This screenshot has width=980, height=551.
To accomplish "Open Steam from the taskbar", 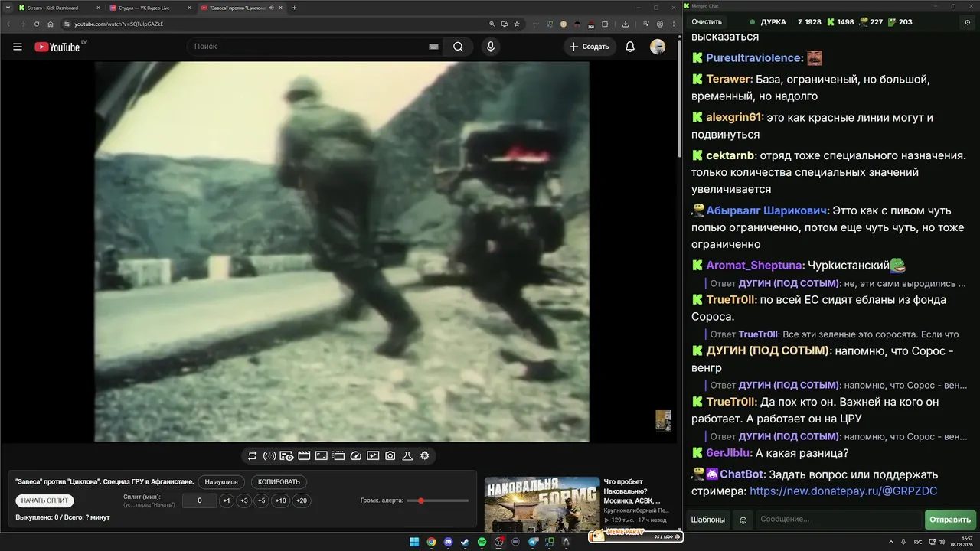I will 465,542.
